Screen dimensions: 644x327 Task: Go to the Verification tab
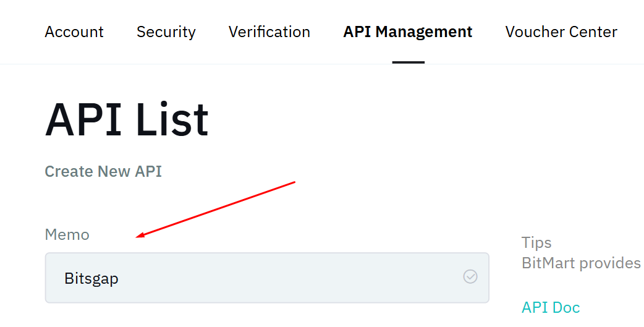point(269,32)
